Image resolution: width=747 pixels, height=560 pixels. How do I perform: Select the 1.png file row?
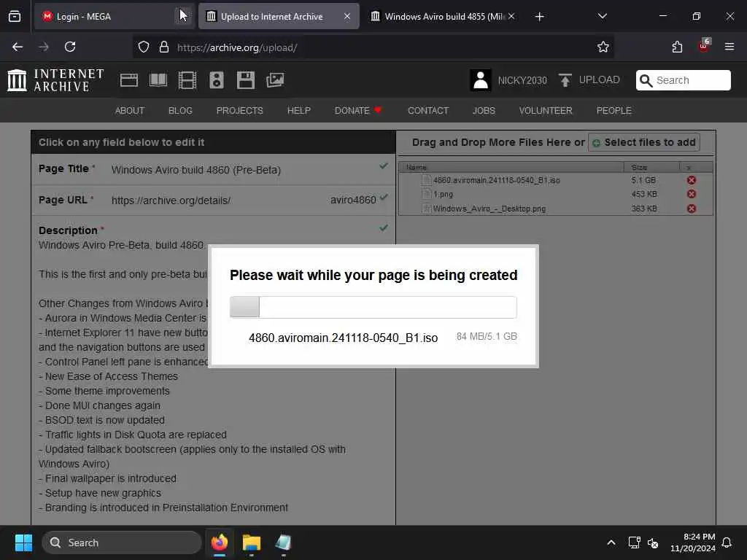click(555, 194)
